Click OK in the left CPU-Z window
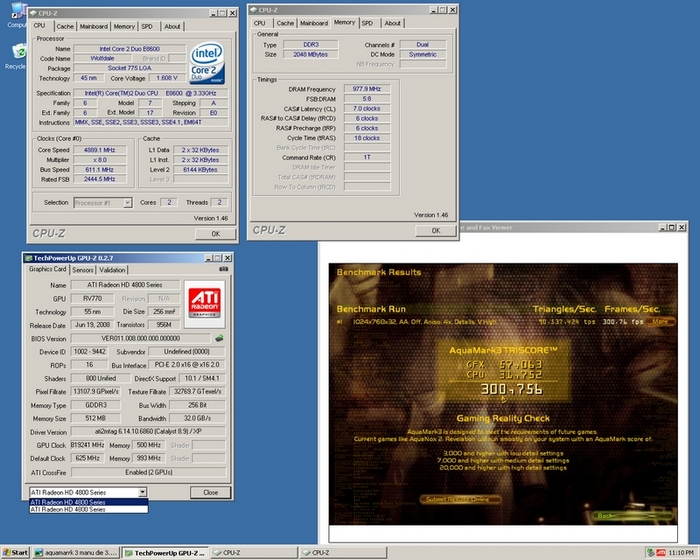 pyautogui.click(x=216, y=234)
